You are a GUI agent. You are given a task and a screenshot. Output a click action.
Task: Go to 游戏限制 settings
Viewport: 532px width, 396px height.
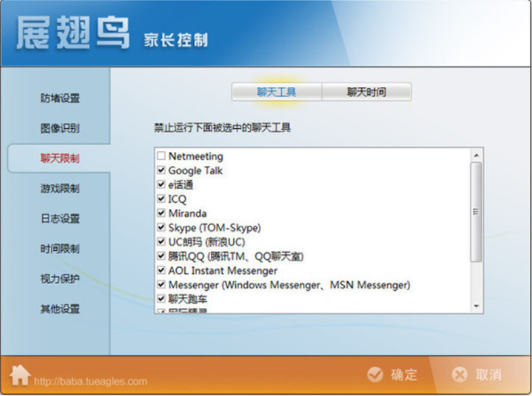[60, 189]
